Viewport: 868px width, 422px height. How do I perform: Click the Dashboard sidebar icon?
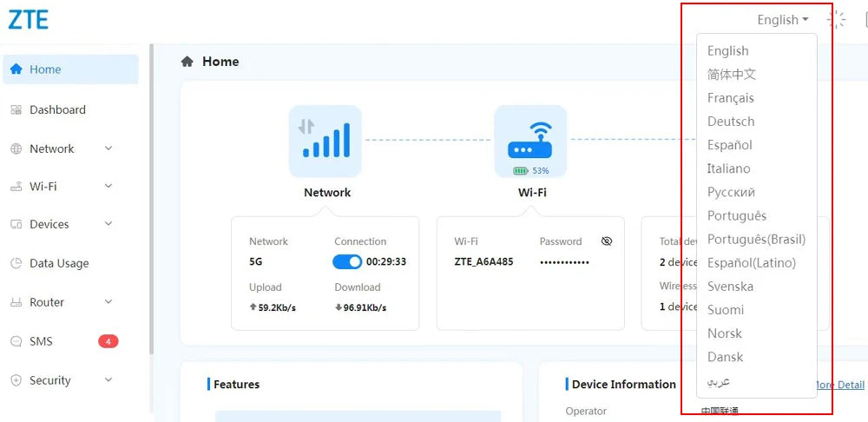tap(16, 110)
